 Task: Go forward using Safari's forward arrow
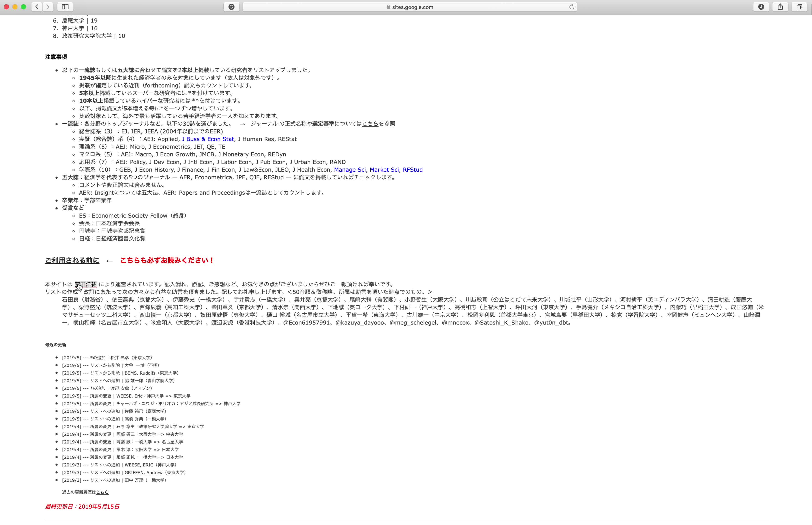(x=48, y=6)
